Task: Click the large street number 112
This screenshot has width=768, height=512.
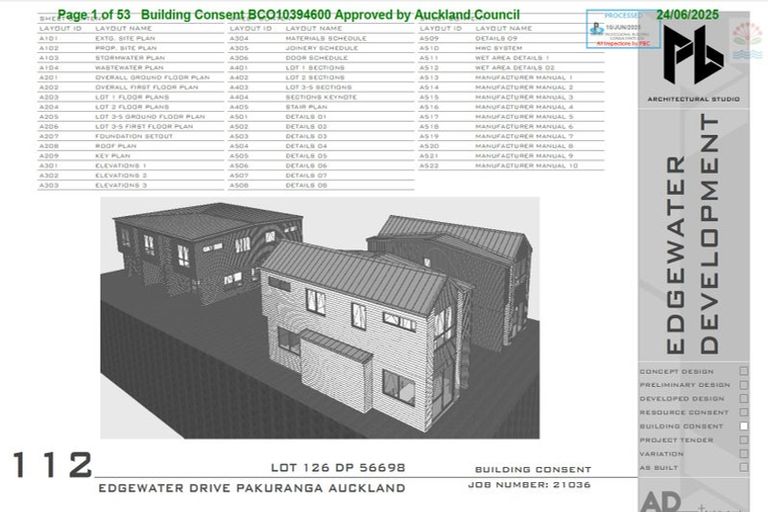Action: point(52,465)
